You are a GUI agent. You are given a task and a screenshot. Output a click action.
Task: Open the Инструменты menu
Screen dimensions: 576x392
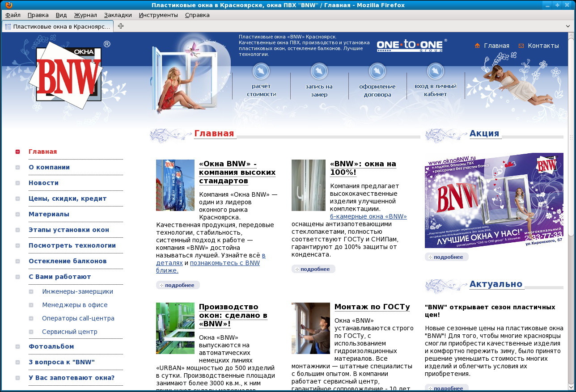158,15
